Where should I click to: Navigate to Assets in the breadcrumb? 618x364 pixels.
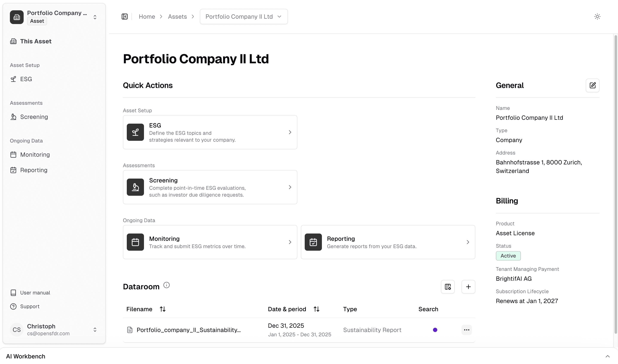[177, 17]
